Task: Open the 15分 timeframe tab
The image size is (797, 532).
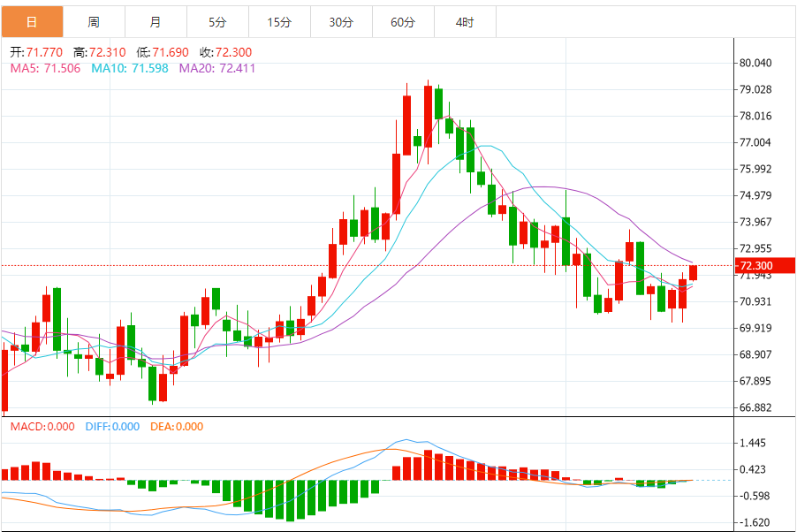Action: (279, 22)
